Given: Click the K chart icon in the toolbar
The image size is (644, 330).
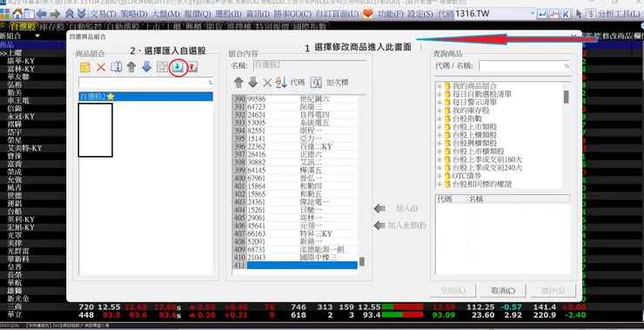Looking at the screenshot, I should tap(566, 14).
